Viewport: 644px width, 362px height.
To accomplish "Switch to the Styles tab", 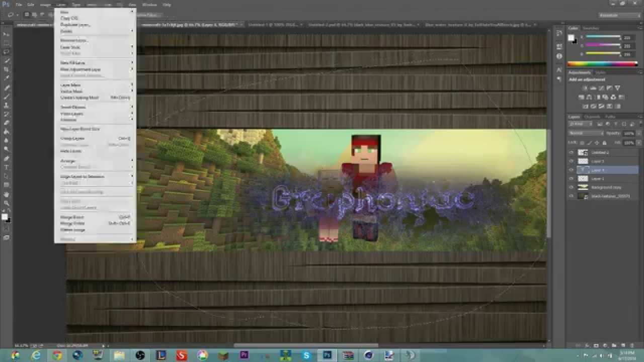I will [601, 72].
